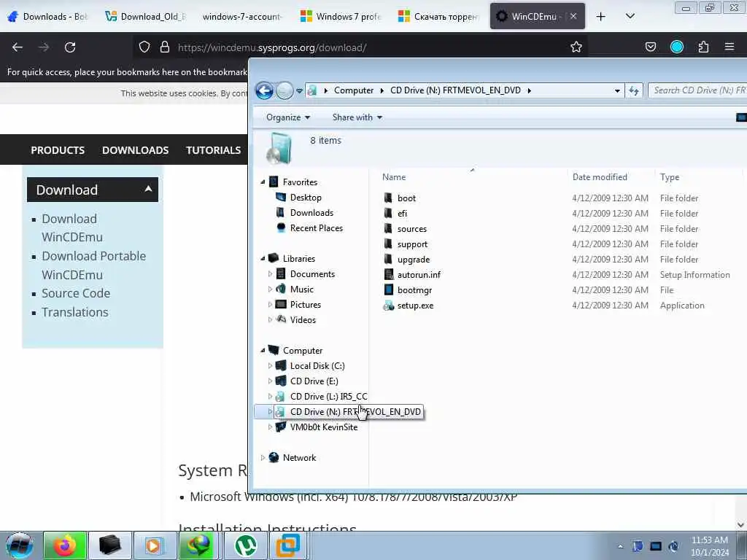747x560 pixels.
Task: Click the Firefox taskbar icon
Action: click(65, 545)
